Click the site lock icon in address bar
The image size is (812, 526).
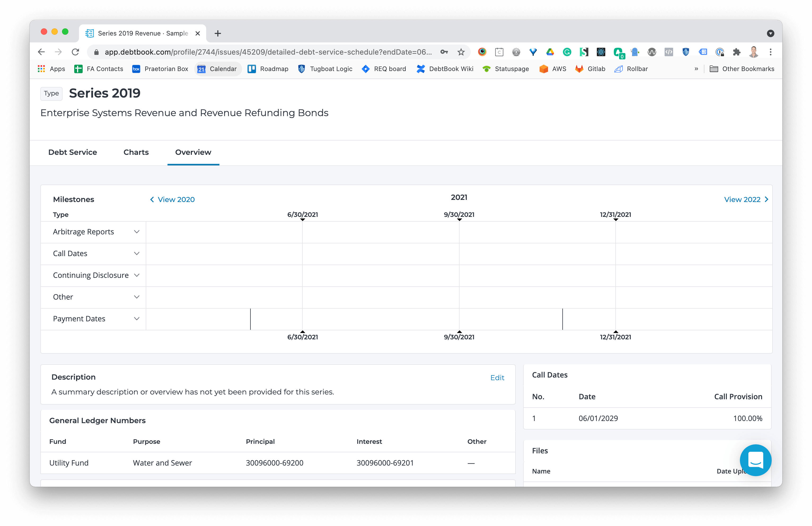(x=96, y=52)
